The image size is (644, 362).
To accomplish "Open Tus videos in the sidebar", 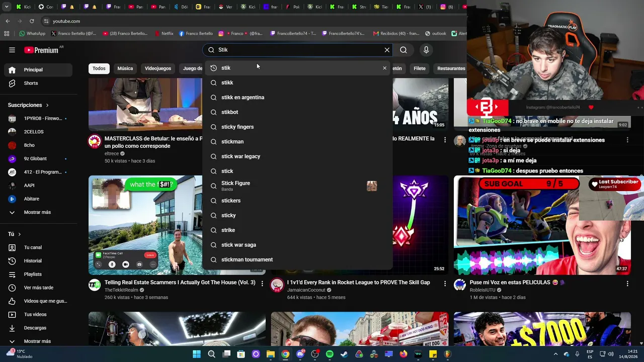I will click(39, 314).
